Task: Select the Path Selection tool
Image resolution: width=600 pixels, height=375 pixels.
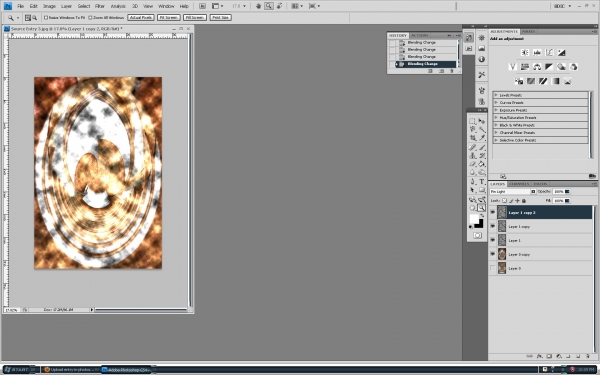Action: pyautogui.click(x=473, y=190)
